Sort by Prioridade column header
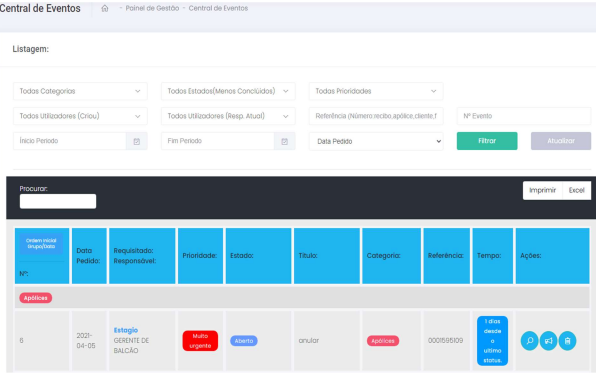 click(x=200, y=256)
